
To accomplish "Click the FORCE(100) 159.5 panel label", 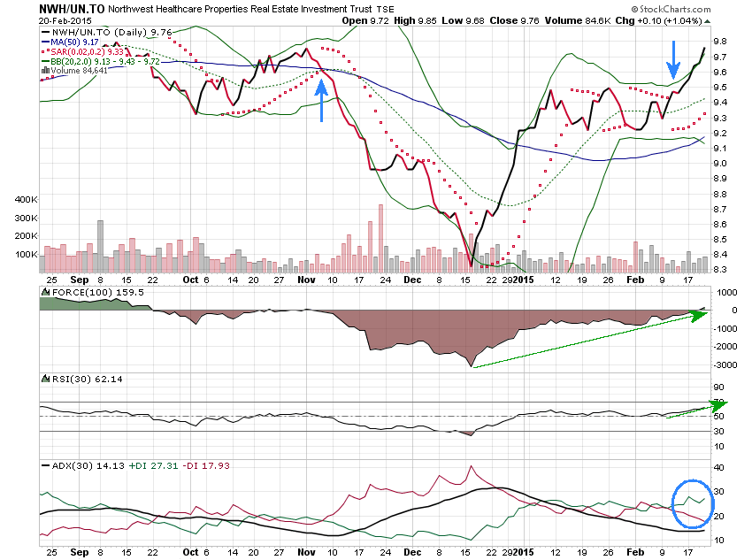I will point(97,292).
